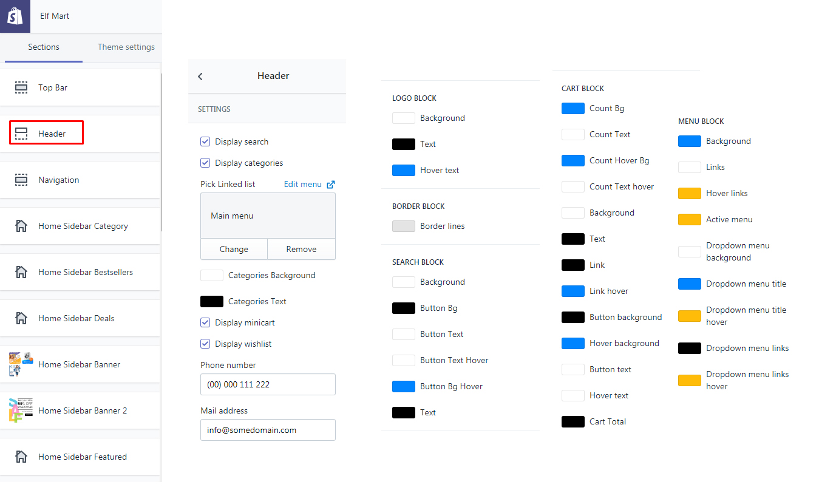Click the Home Sidebar Deals home icon
This screenshot has width=819, height=504.
(21, 318)
